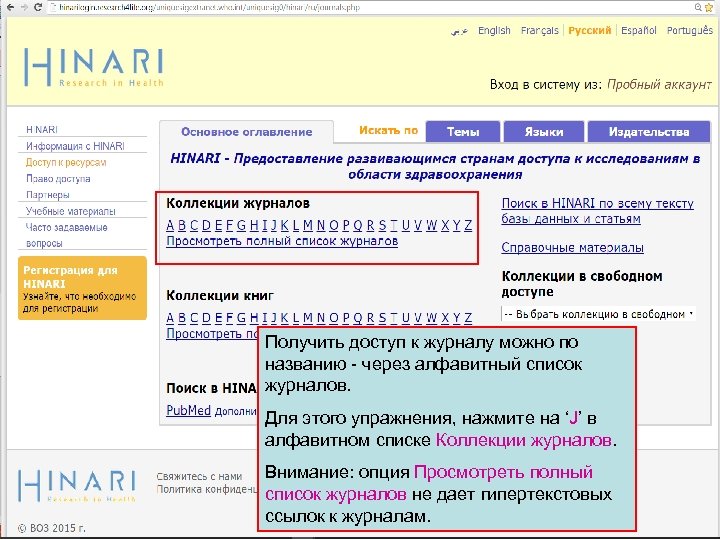This screenshot has height=540, width=720.
Task: Click partially hidden Просмотреть link under Коллекции книг
Action: (x=212, y=334)
